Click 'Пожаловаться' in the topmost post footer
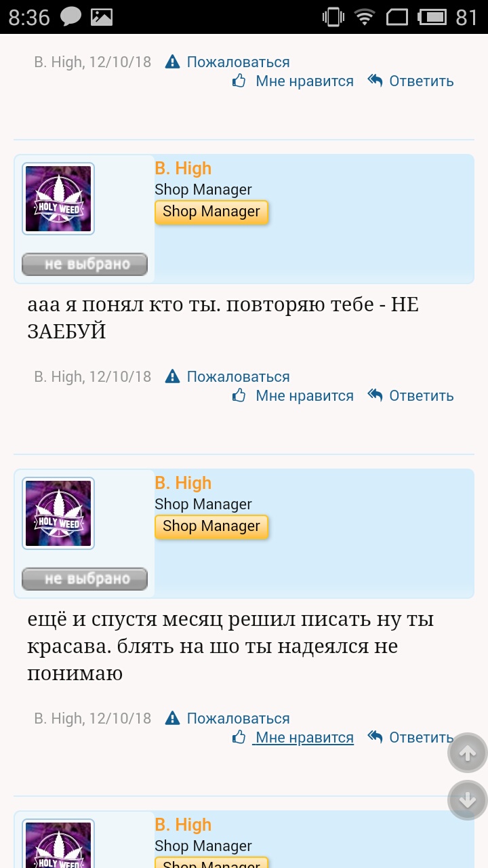The width and height of the screenshot is (488, 868). point(238,62)
